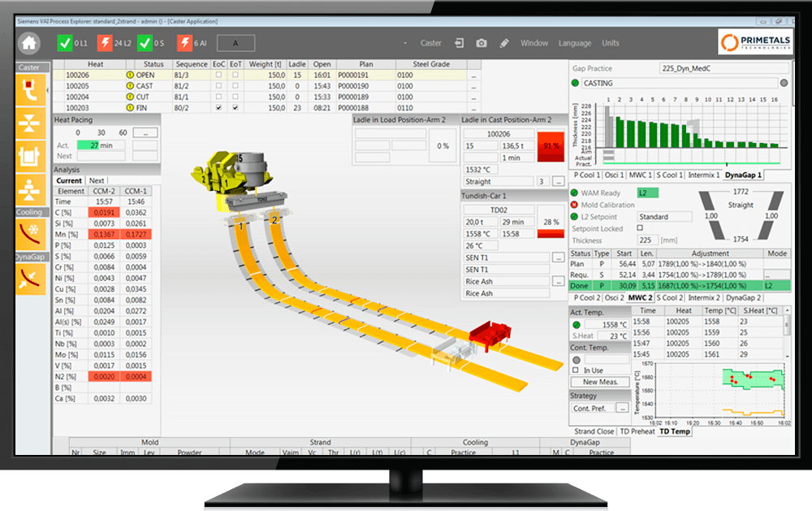Click the camera snapshot icon in the toolbar
The height and width of the screenshot is (511, 812).
tap(481, 42)
